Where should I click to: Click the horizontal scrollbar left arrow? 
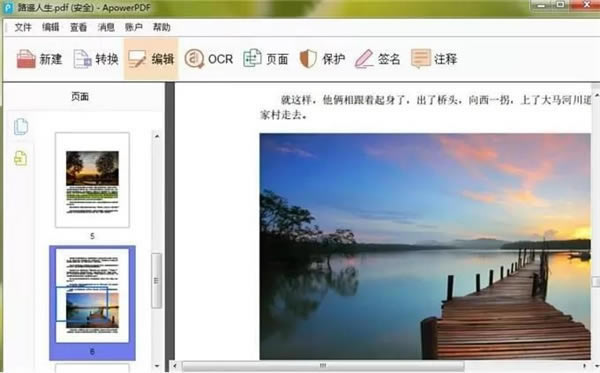coord(175,366)
